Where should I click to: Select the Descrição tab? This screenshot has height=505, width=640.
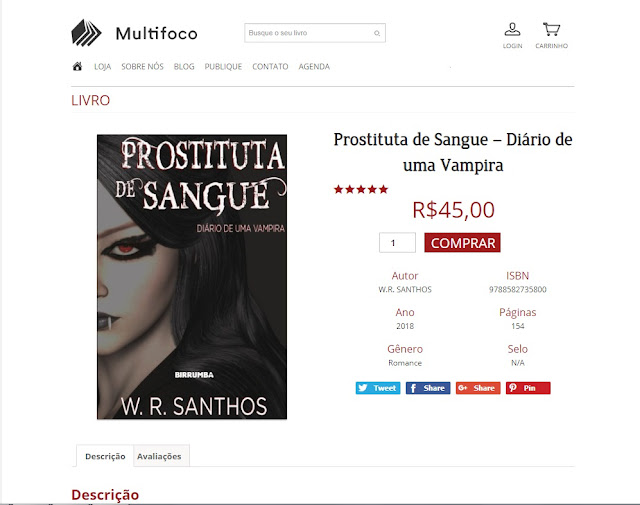[x=105, y=456]
